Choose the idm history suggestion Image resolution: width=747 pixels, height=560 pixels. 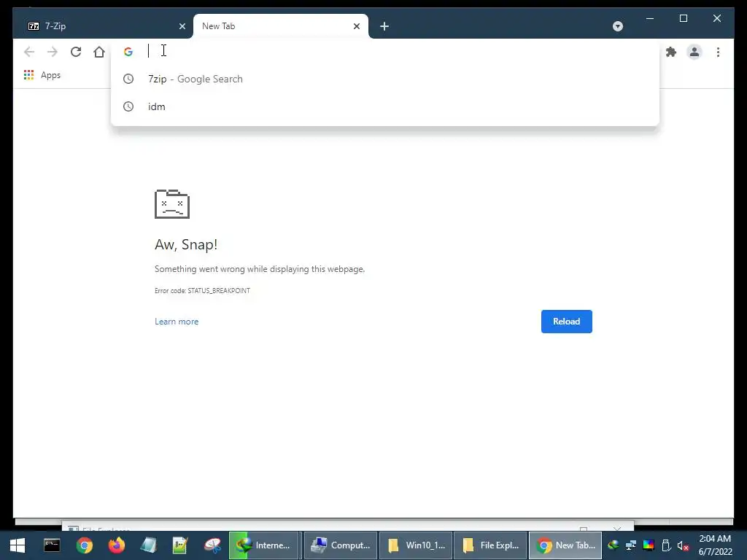pos(385,106)
